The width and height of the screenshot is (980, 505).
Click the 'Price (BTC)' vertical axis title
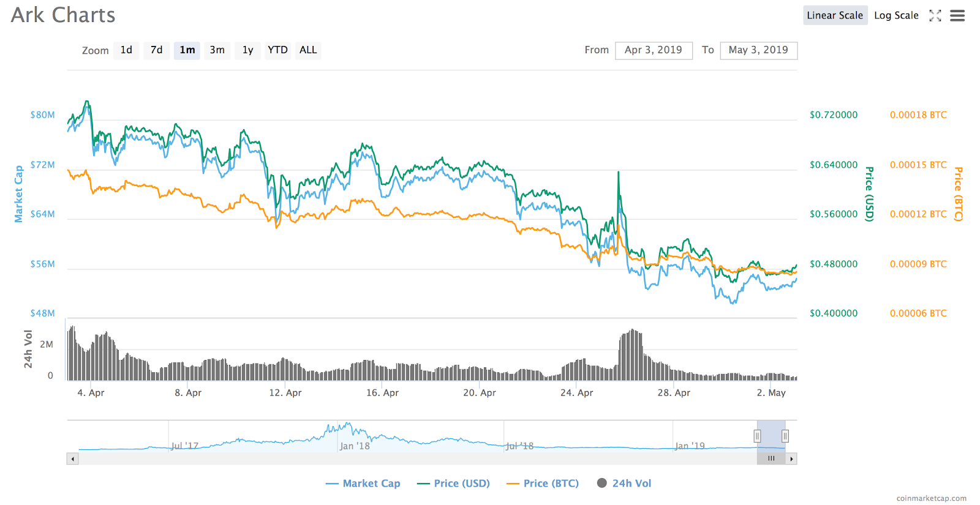[959, 194]
